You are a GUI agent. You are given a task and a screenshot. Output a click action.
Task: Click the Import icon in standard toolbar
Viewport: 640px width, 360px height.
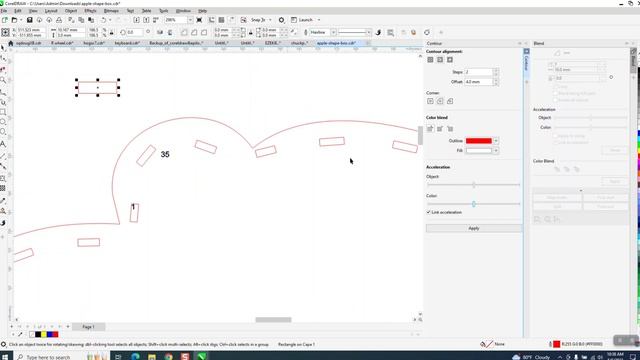click(136, 20)
